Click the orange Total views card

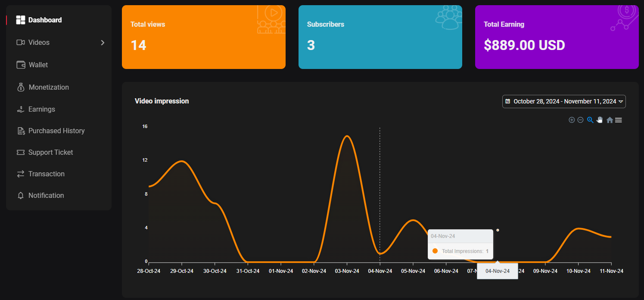tap(203, 37)
